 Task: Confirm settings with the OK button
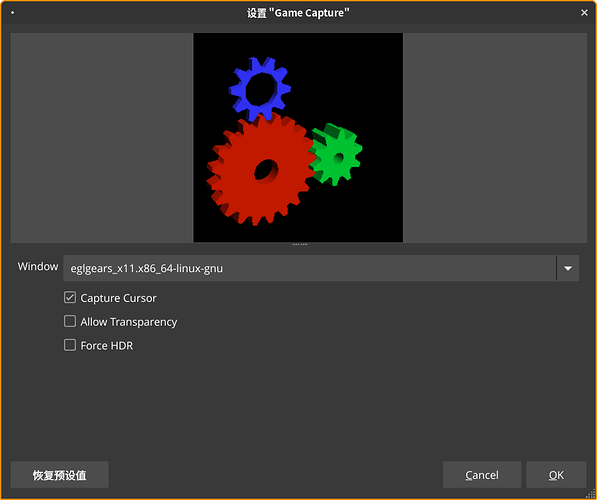[556, 474]
